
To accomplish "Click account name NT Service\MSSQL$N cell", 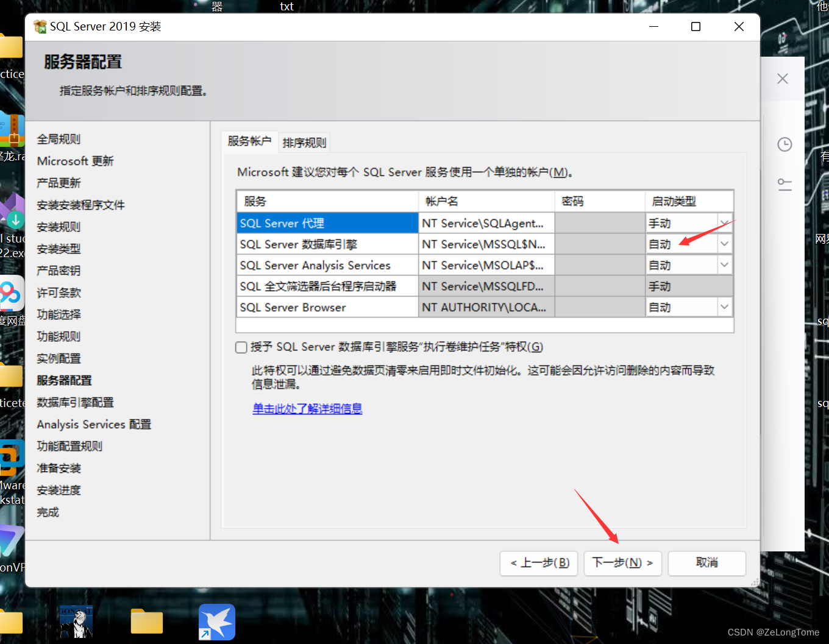I will click(486, 244).
